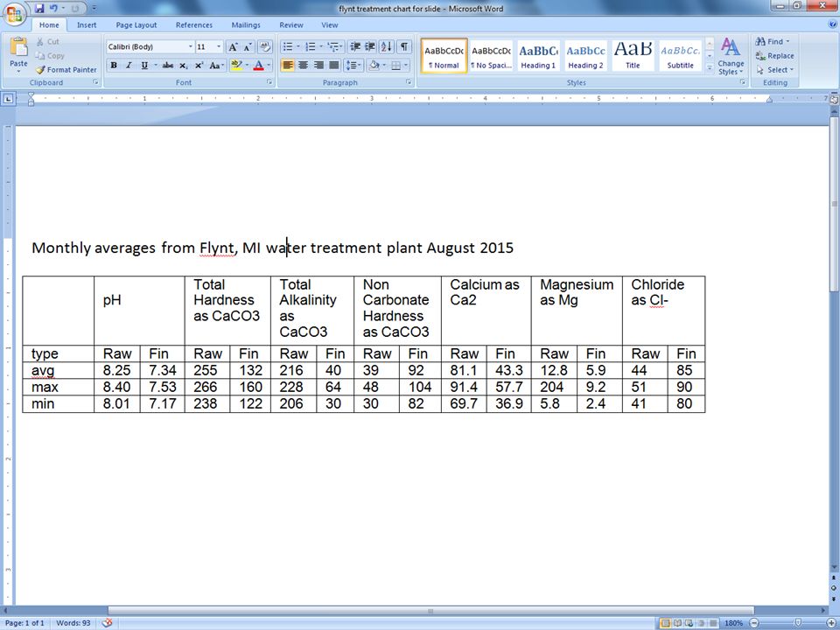Screen dimensions: 840x630
Task: Switch to the Mailings tab
Action: pyautogui.click(x=245, y=24)
